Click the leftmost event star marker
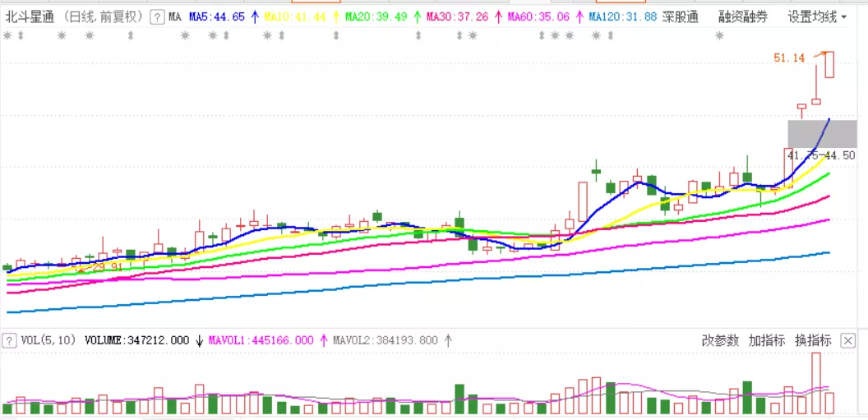Screen dimensions: 868x420 [7, 36]
